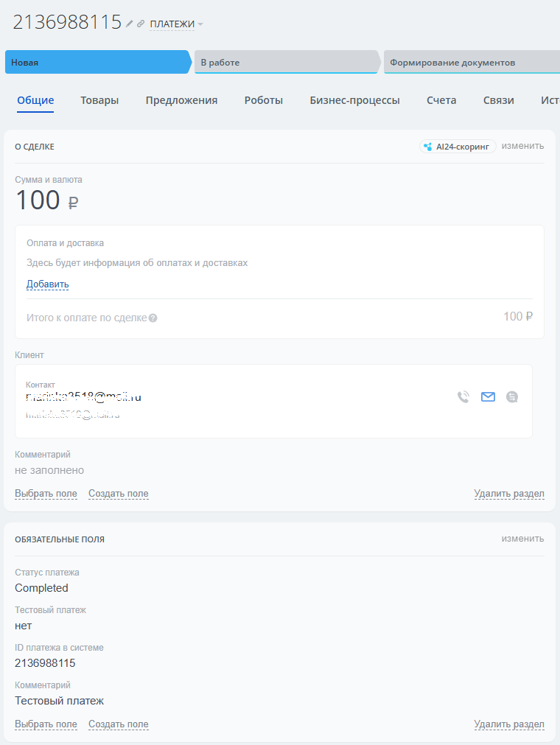Select stage Формирование документов
The width and height of the screenshot is (560, 745).
(x=469, y=63)
